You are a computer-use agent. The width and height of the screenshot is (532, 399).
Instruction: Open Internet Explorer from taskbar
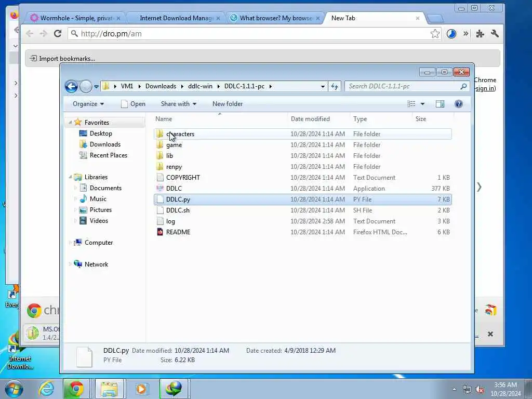46,389
